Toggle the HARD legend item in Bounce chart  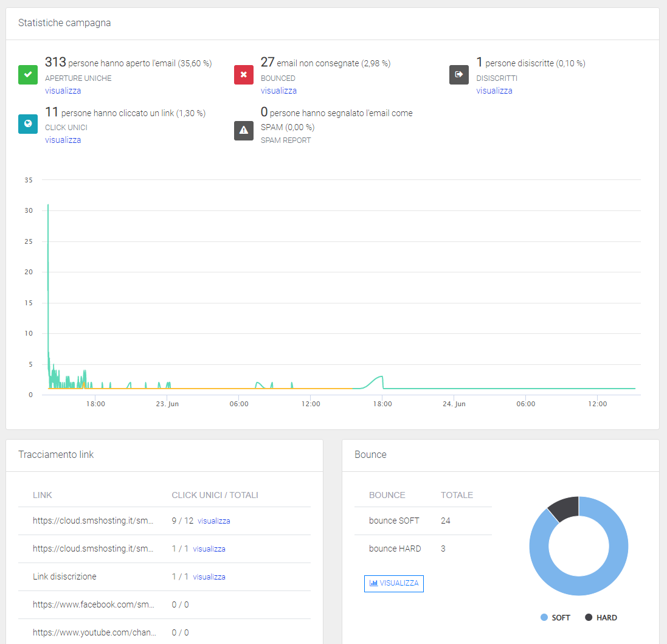tap(601, 617)
